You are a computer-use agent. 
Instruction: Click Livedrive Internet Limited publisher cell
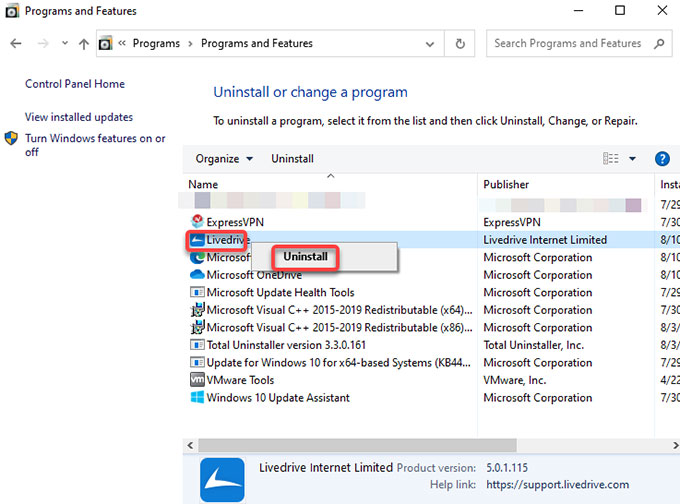pos(545,239)
